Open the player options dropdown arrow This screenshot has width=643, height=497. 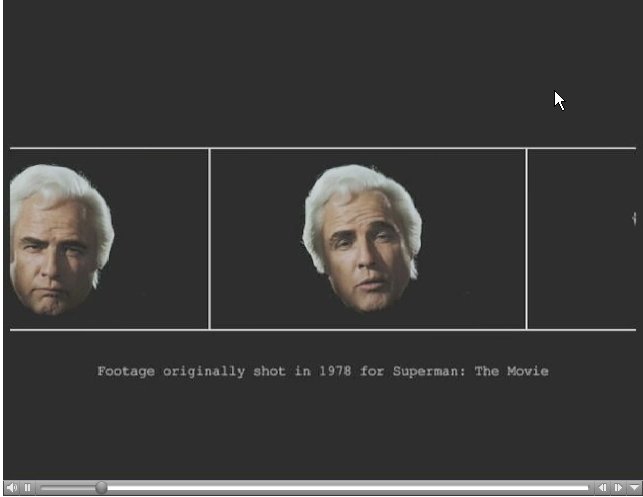tap(634, 488)
